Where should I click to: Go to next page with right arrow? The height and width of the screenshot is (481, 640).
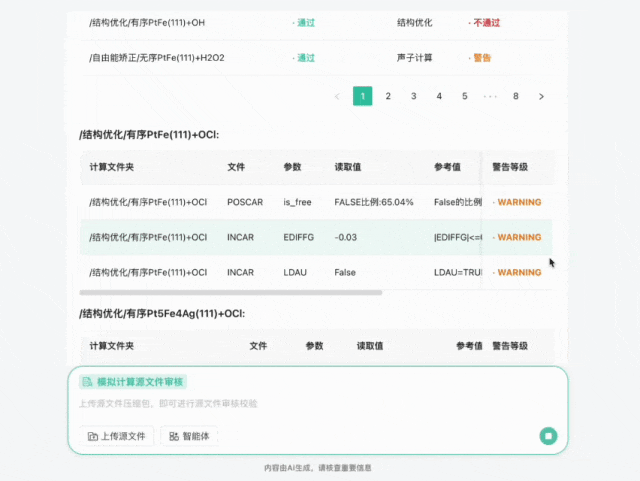[x=542, y=96]
